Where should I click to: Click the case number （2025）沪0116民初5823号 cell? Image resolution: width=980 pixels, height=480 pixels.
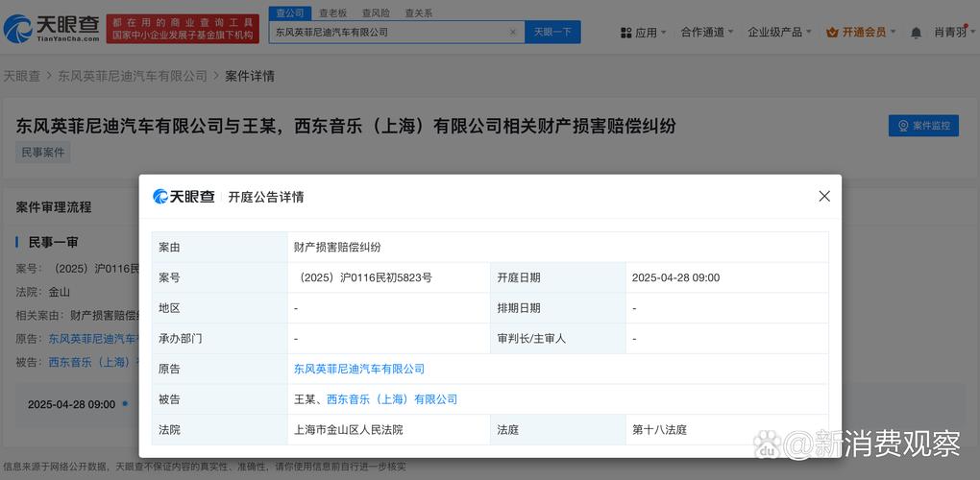click(389, 277)
